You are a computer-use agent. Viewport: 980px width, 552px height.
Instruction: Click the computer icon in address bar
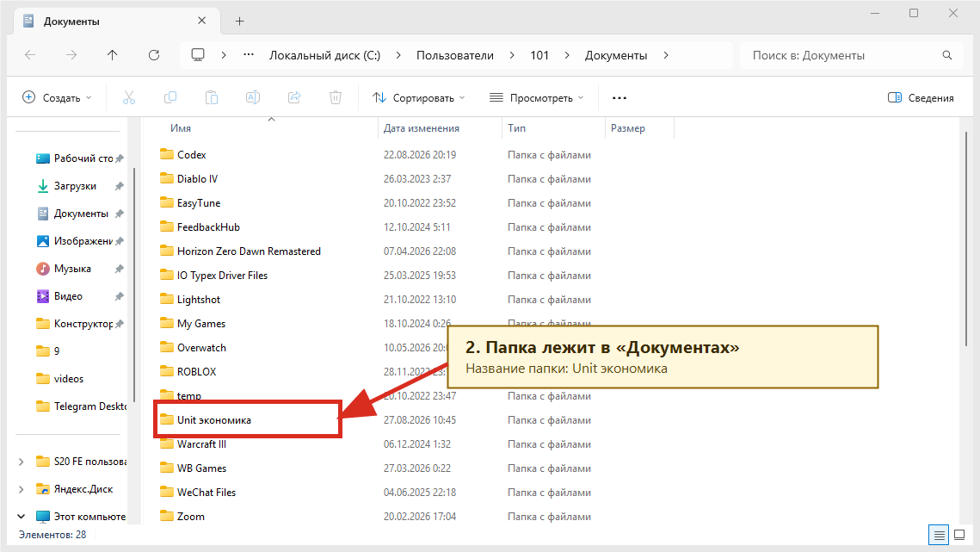[198, 55]
